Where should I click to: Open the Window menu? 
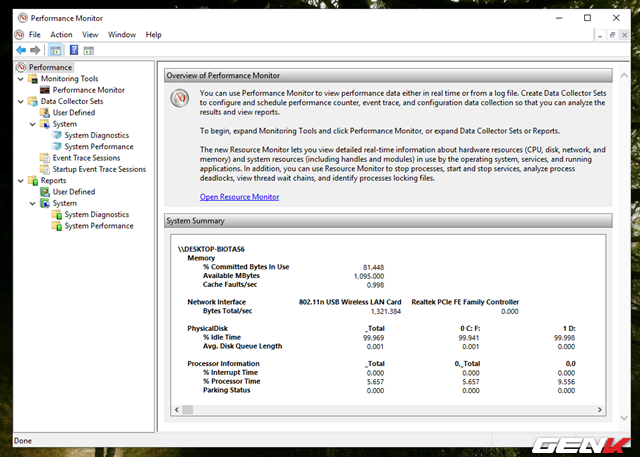coord(122,35)
